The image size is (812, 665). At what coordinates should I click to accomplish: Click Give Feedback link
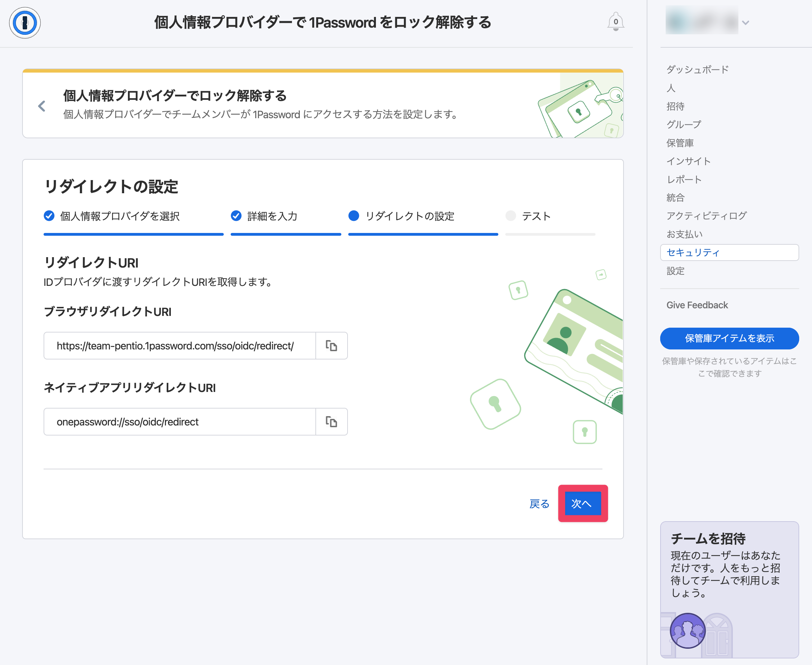pos(697,305)
